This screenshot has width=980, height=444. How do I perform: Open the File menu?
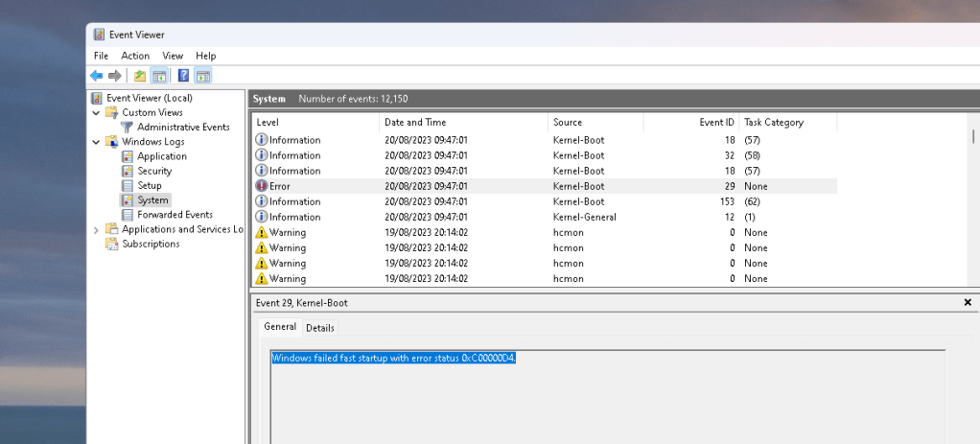pyautogui.click(x=101, y=56)
